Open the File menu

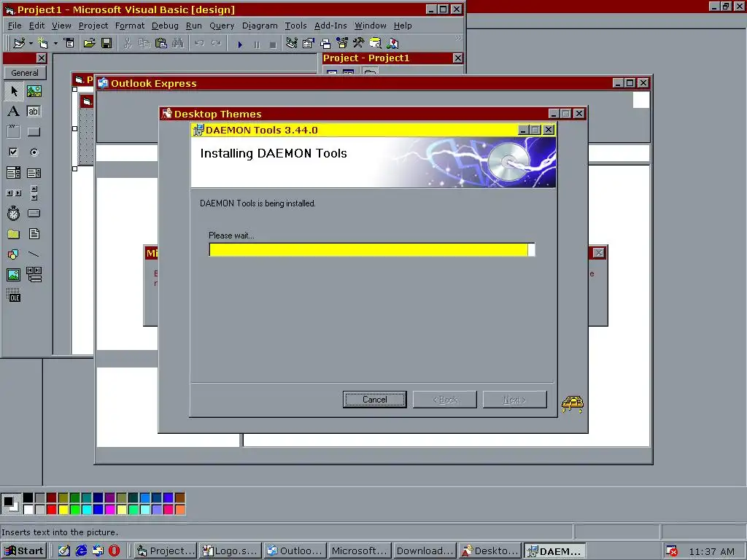click(x=15, y=26)
